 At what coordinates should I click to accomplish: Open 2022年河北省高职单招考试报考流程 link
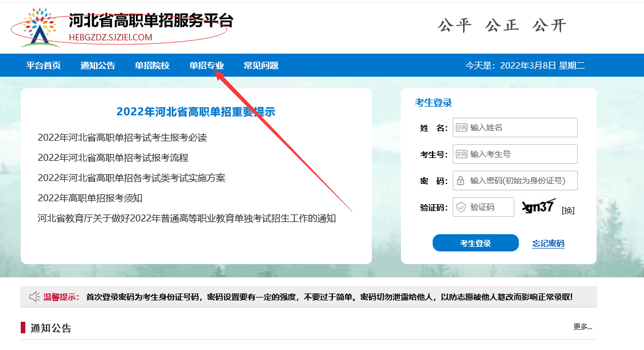[x=113, y=157]
